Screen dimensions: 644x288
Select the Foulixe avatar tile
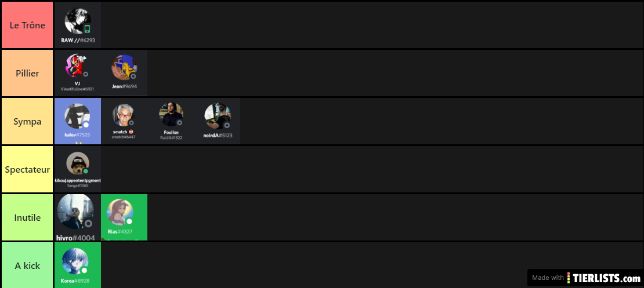(171, 121)
